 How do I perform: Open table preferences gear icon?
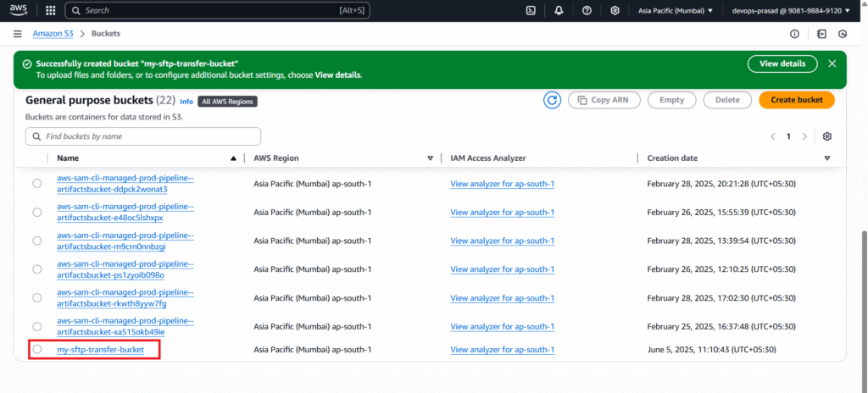[x=827, y=136]
